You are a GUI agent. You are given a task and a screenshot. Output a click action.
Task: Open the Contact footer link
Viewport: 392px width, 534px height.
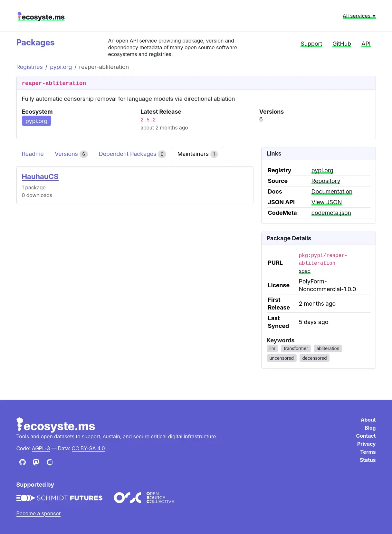tap(366, 436)
